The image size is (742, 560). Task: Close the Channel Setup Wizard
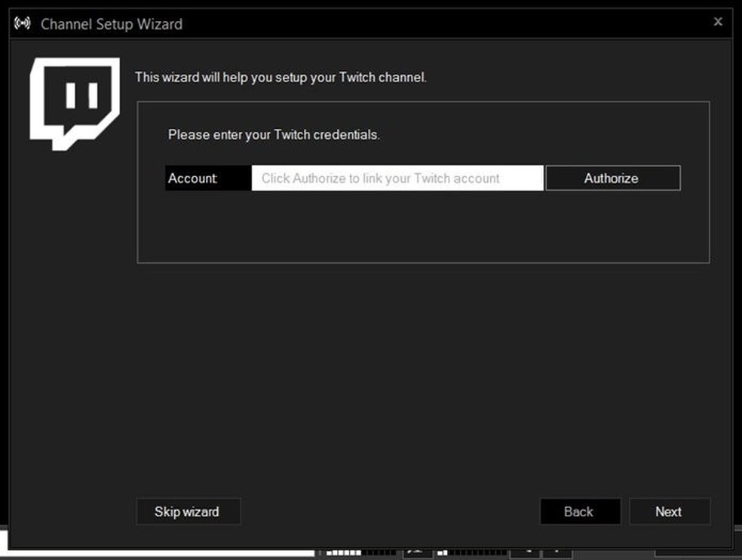(717, 21)
